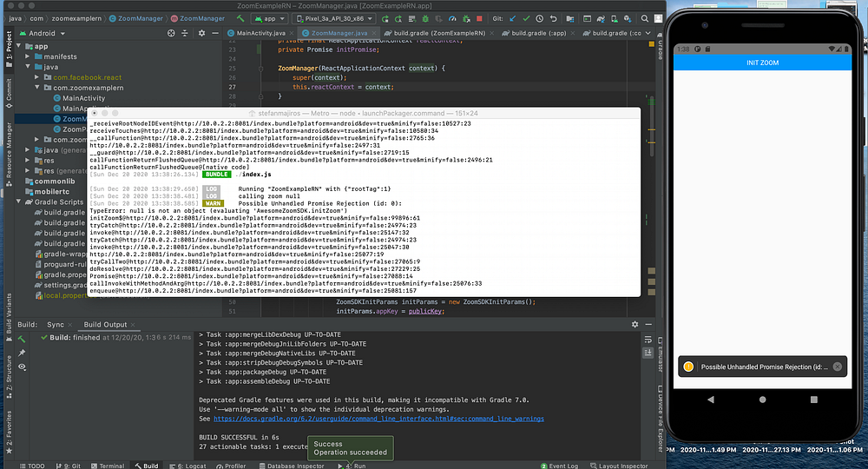The image size is (868, 469).
Task: Expand the manifests folder
Action: point(28,56)
